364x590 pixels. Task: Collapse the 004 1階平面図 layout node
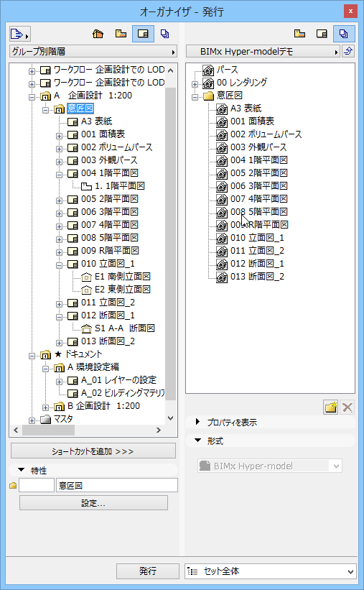(x=59, y=175)
